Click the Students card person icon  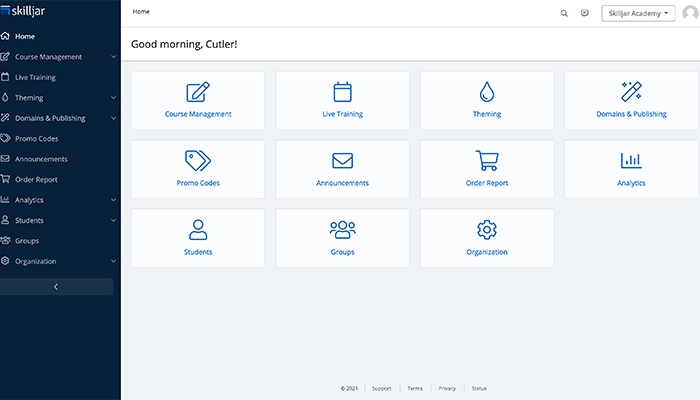[x=198, y=229]
